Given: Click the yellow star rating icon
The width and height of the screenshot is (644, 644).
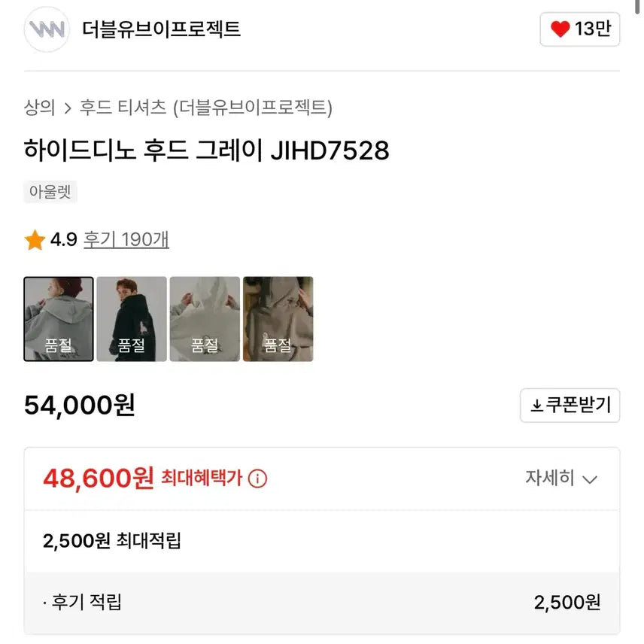Looking at the screenshot, I should 35,240.
